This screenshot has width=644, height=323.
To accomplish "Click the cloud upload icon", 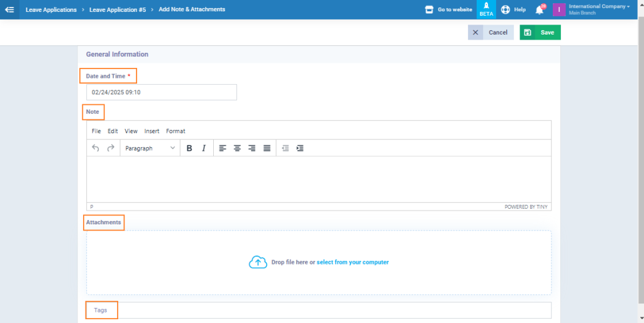I will tap(258, 262).
